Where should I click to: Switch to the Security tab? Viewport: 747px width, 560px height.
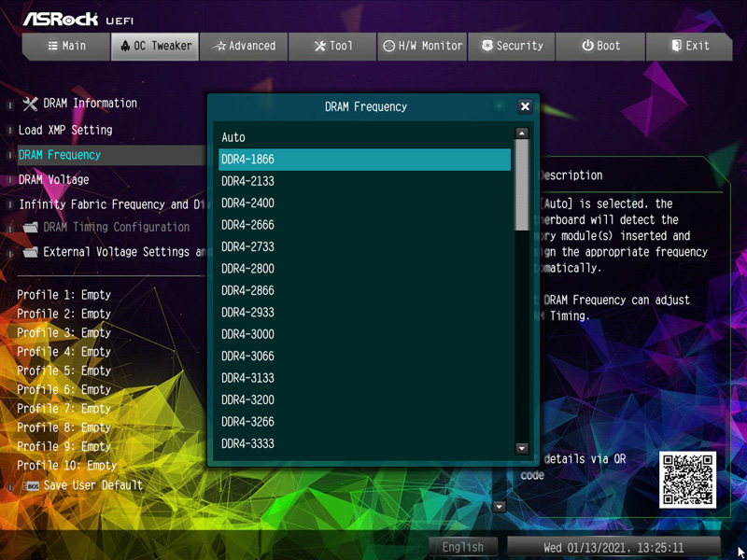(512, 46)
